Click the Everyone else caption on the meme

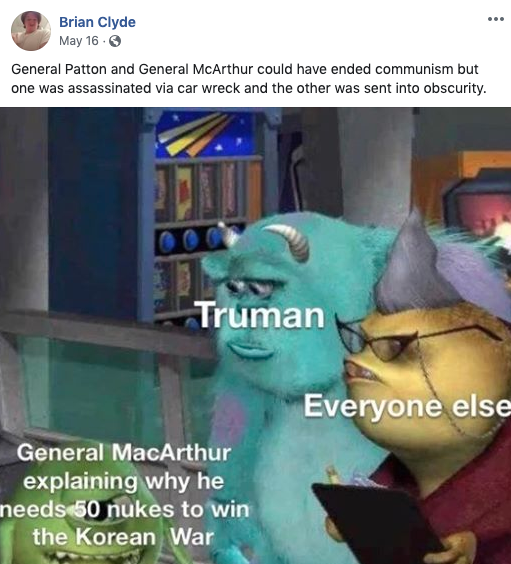407,406
